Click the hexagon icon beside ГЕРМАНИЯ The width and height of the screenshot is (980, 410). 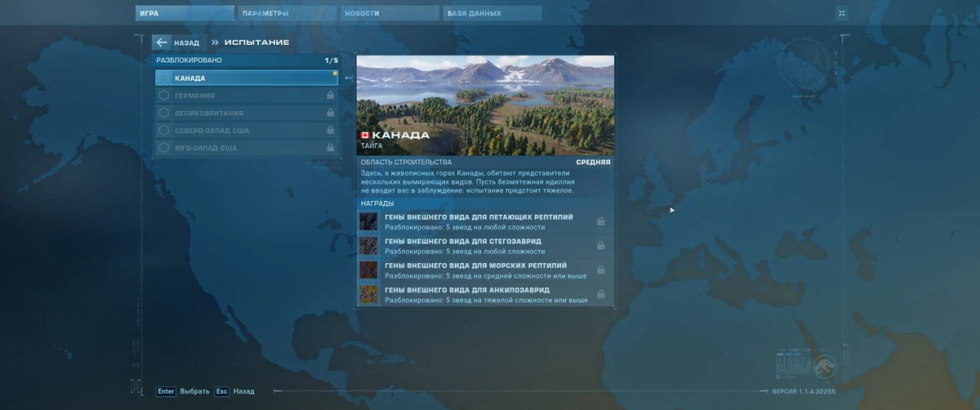click(164, 96)
